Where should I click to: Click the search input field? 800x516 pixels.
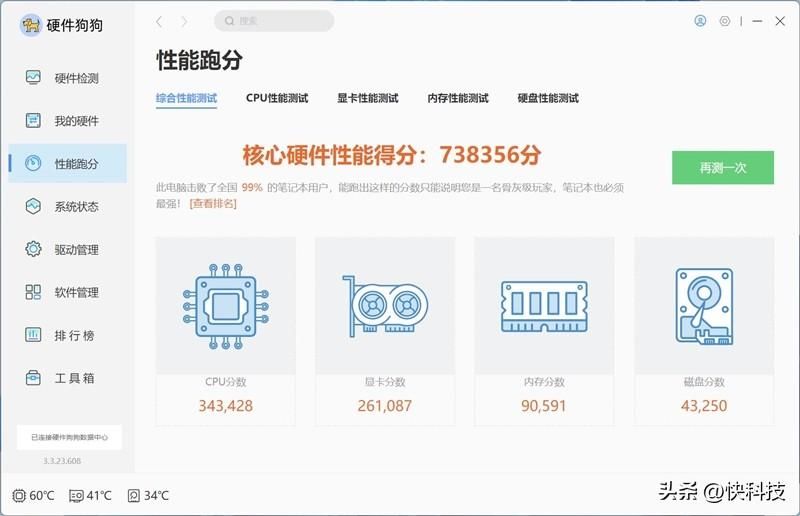[x=274, y=21]
